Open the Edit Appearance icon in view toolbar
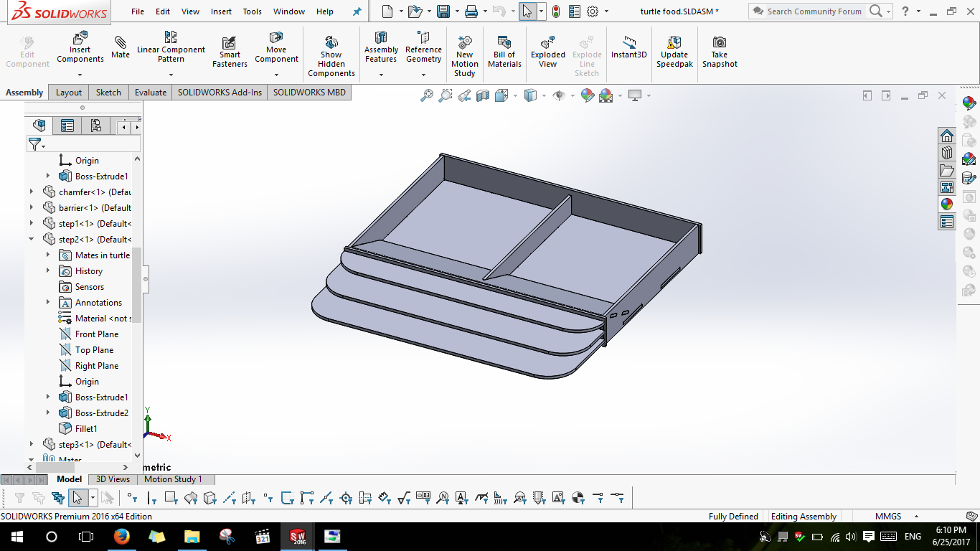 point(587,95)
